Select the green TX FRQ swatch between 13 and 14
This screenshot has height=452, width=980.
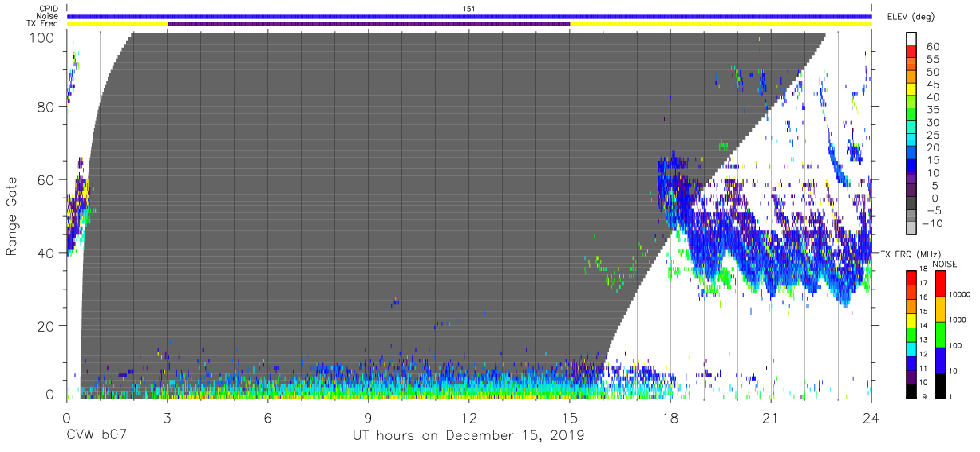(913, 334)
